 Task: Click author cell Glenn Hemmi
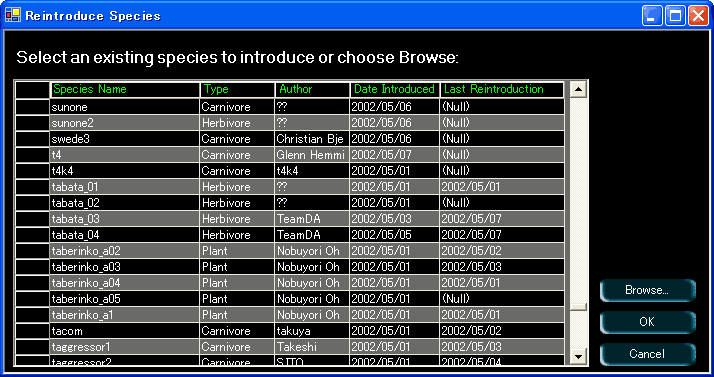pyautogui.click(x=312, y=155)
